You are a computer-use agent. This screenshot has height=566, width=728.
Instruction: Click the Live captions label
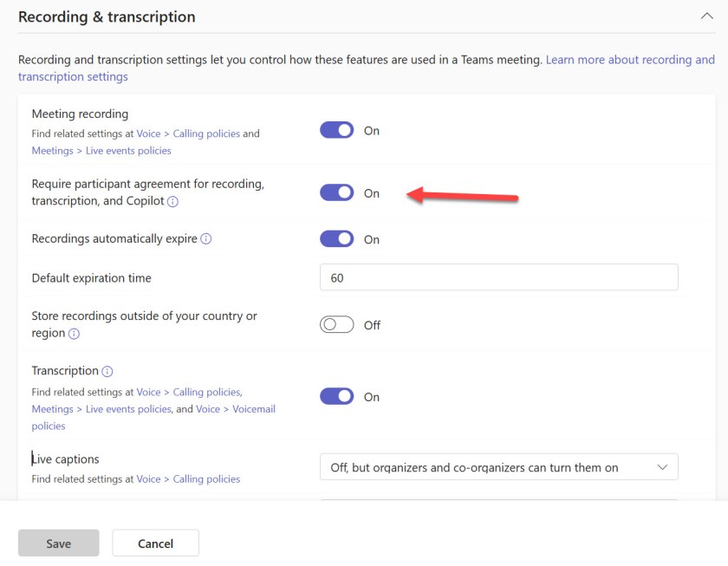click(66, 459)
